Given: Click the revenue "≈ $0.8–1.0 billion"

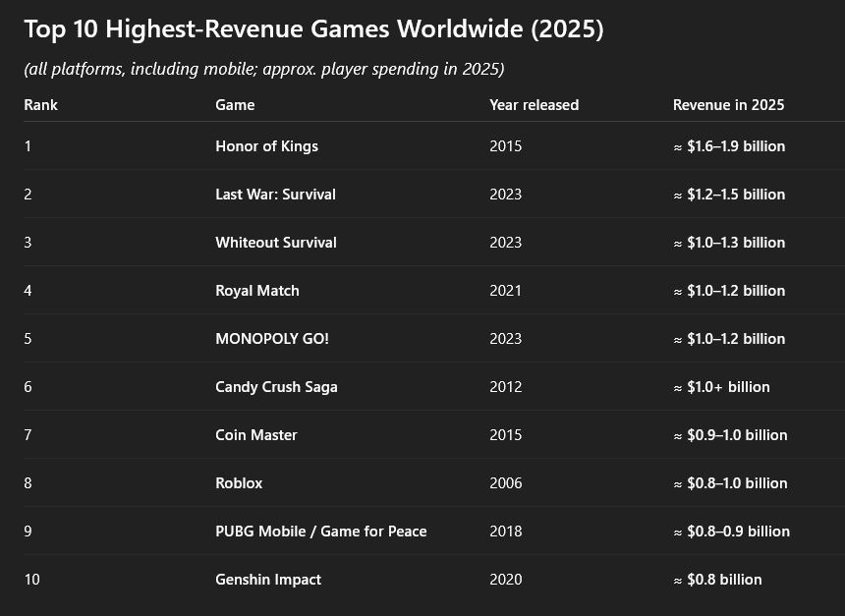Looking at the screenshot, I should (730, 483).
